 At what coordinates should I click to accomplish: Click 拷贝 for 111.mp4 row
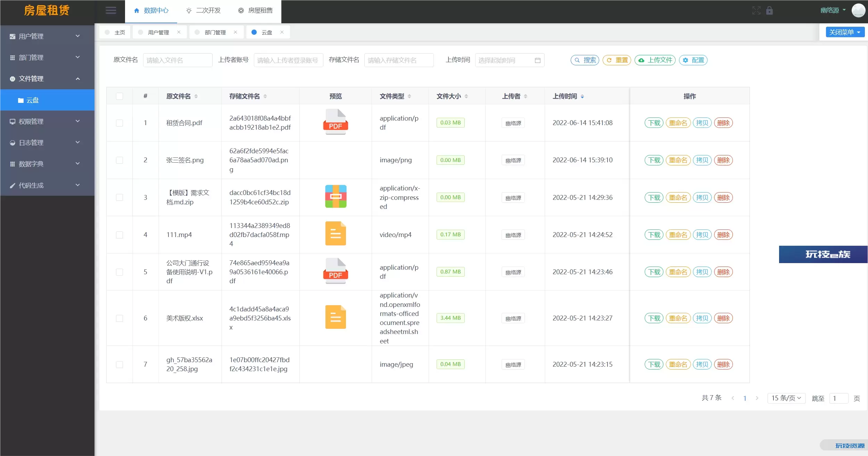pos(702,235)
